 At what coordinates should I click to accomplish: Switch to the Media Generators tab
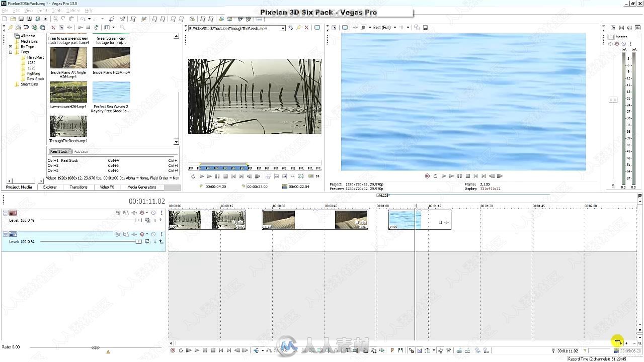pos(142,187)
